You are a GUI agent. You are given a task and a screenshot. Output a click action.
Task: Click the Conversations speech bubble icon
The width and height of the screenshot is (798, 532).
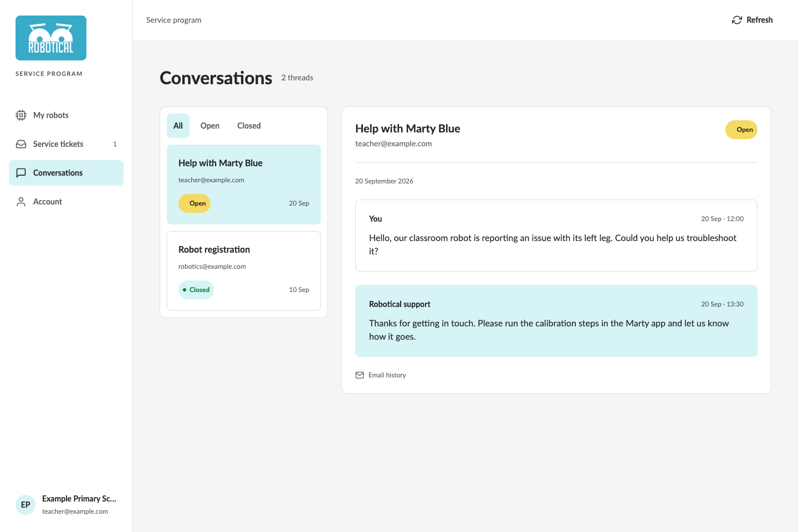(x=21, y=173)
